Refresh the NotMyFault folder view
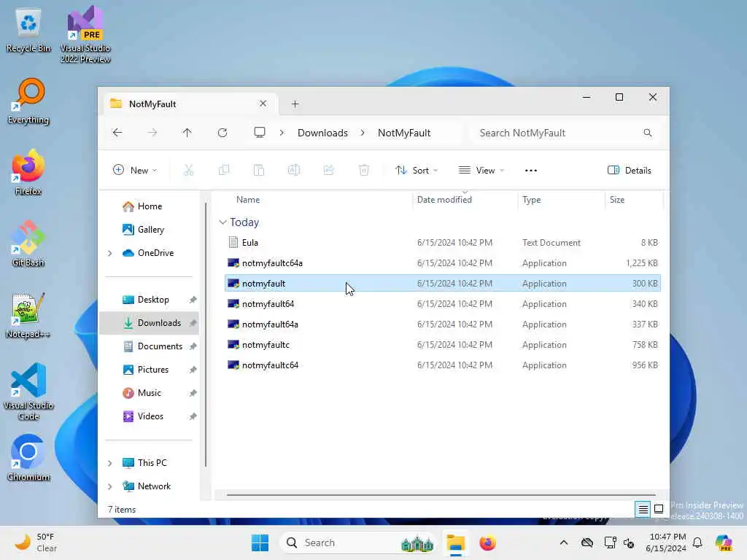The image size is (747, 560). pos(222,133)
